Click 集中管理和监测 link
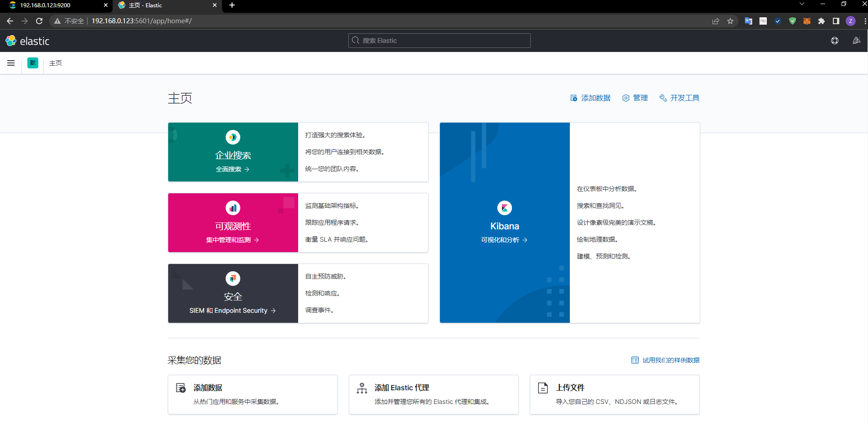 [x=232, y=240]
